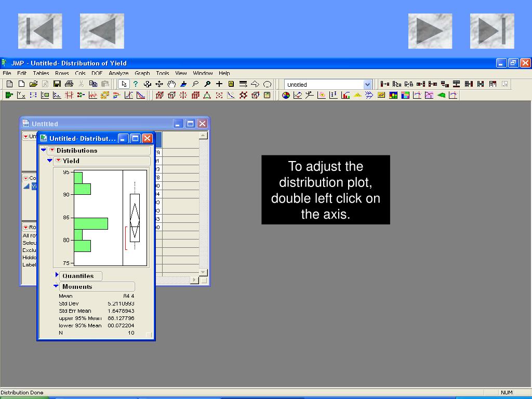Click scroll-down arrow in Untitled data table

[x=203, y=272]
